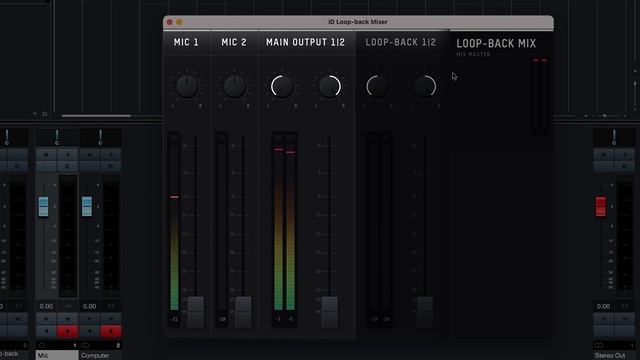
Task: Select the Mic channel name label
Action: 57,356
